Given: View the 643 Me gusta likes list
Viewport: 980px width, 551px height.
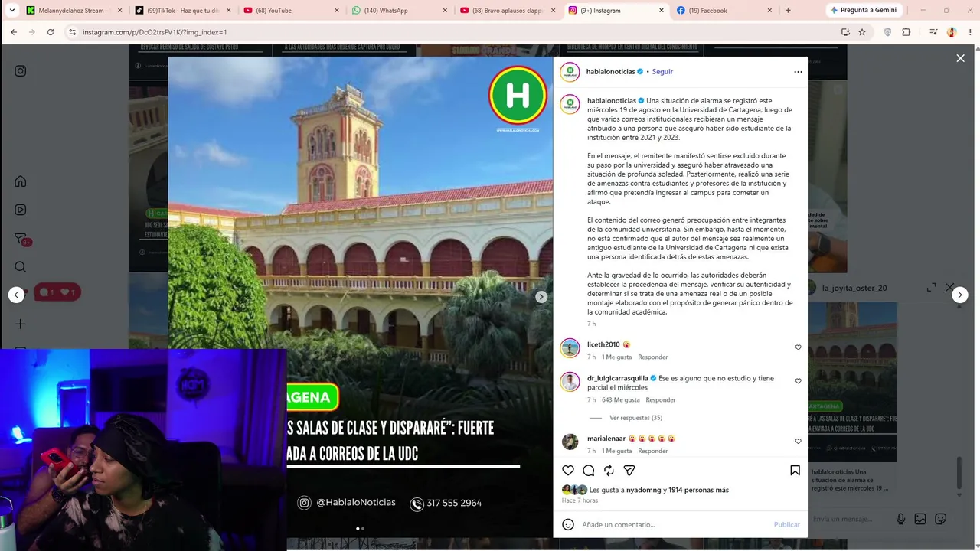Looking at the screenshot, I should 621,400.
